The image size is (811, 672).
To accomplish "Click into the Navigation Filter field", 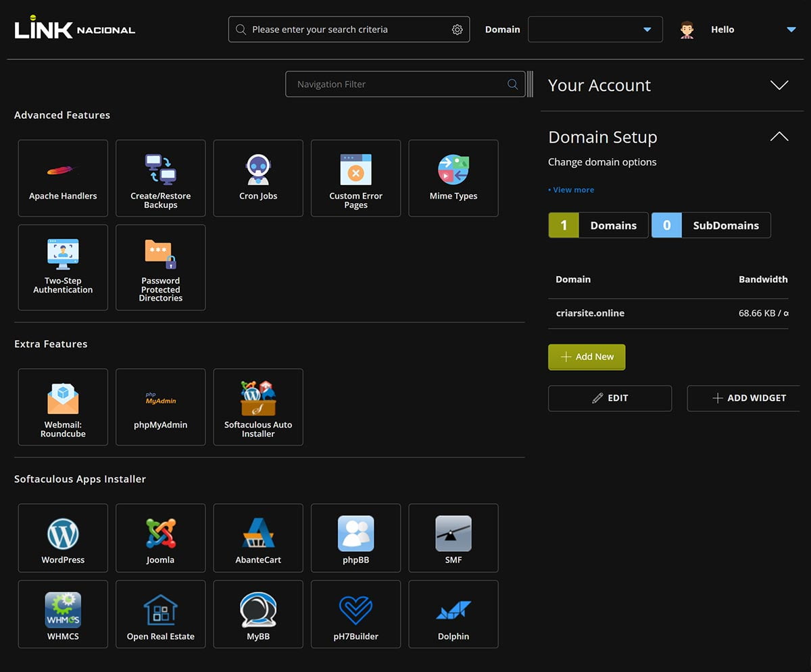I will [x=399, y=84].
